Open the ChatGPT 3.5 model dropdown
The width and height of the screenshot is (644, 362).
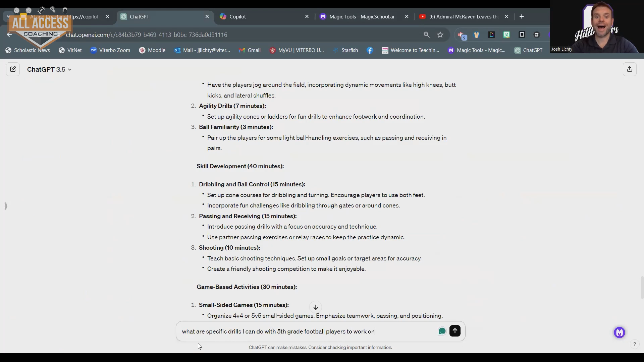[x=49, y=69]
